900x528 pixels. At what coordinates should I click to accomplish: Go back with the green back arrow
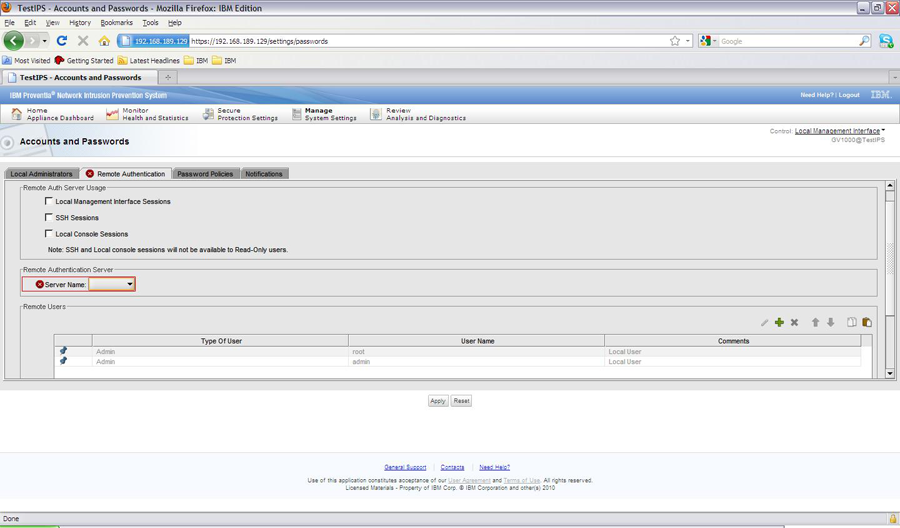point(14,41)
